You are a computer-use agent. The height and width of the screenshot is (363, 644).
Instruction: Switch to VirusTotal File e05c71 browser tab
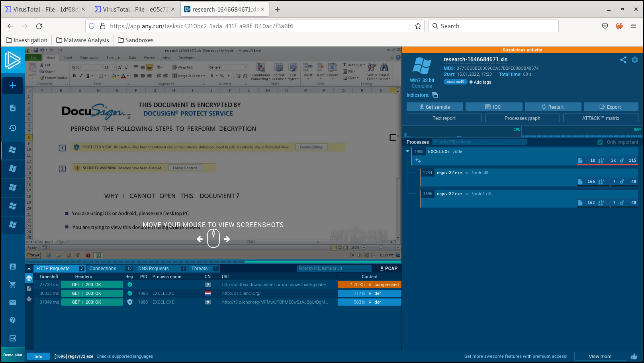pyautogui.click(x=135, y=9)
